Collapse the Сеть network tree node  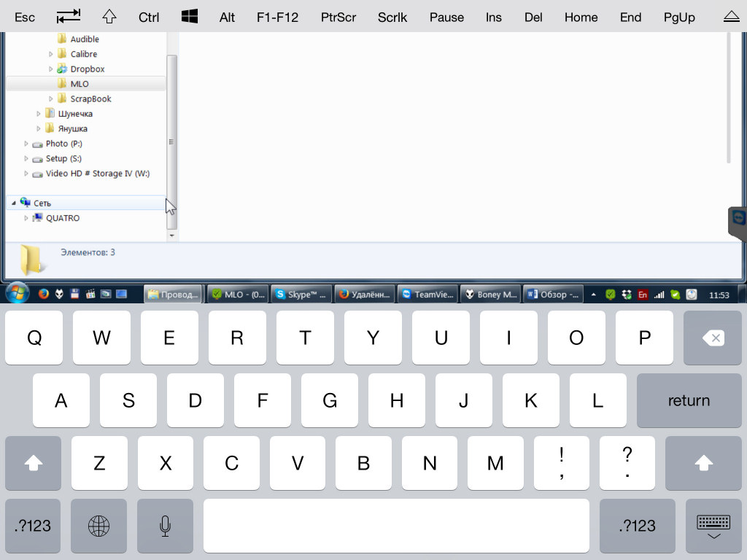pyautogui.click(x=14, y=203)
